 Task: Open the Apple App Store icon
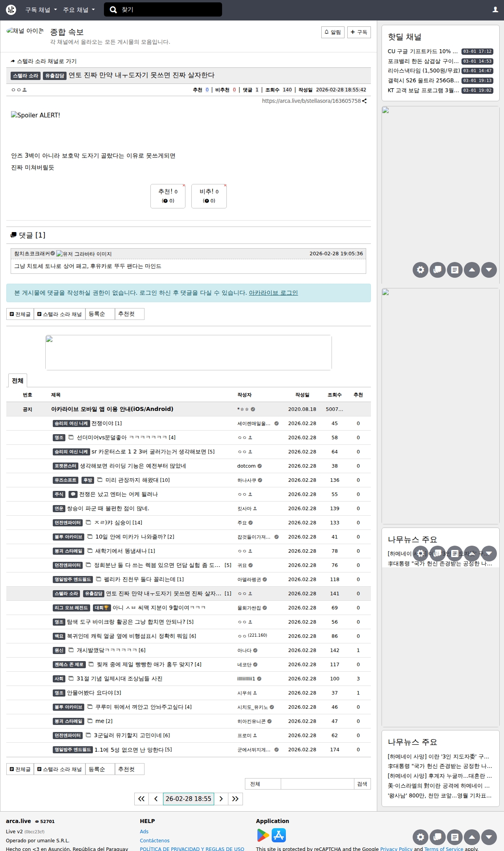[279, 835]
